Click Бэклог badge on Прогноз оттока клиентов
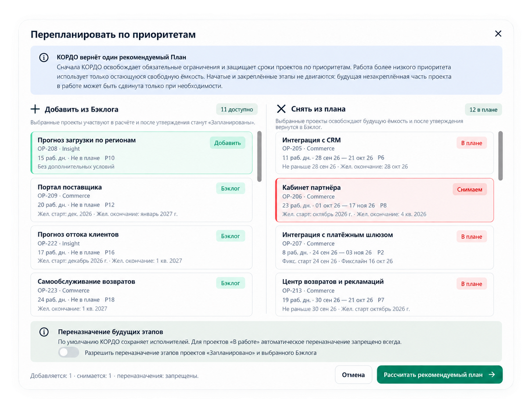Viewport: 532px width, 399px height. [x=230, y=236]
